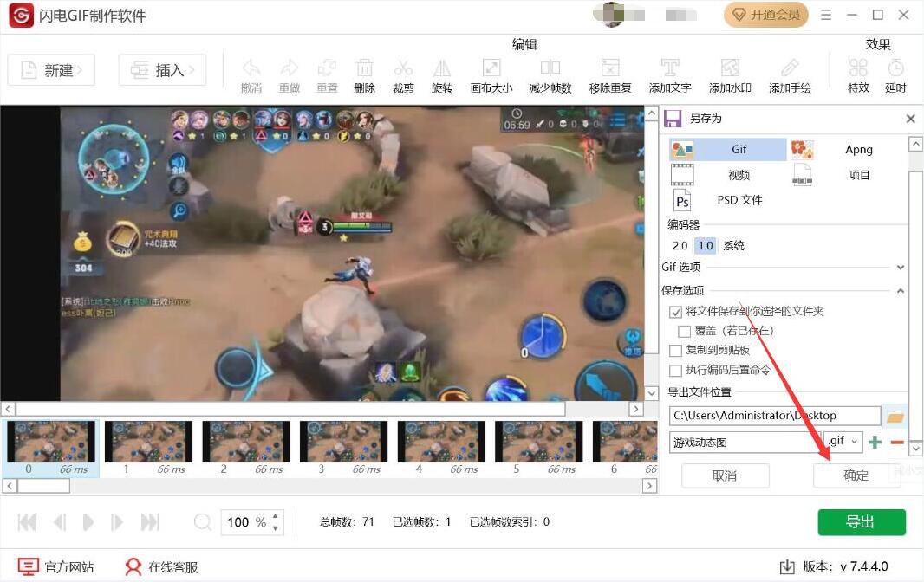
Task: Expand the Gif options (Gif 选项) section
Action: [901, 268]
